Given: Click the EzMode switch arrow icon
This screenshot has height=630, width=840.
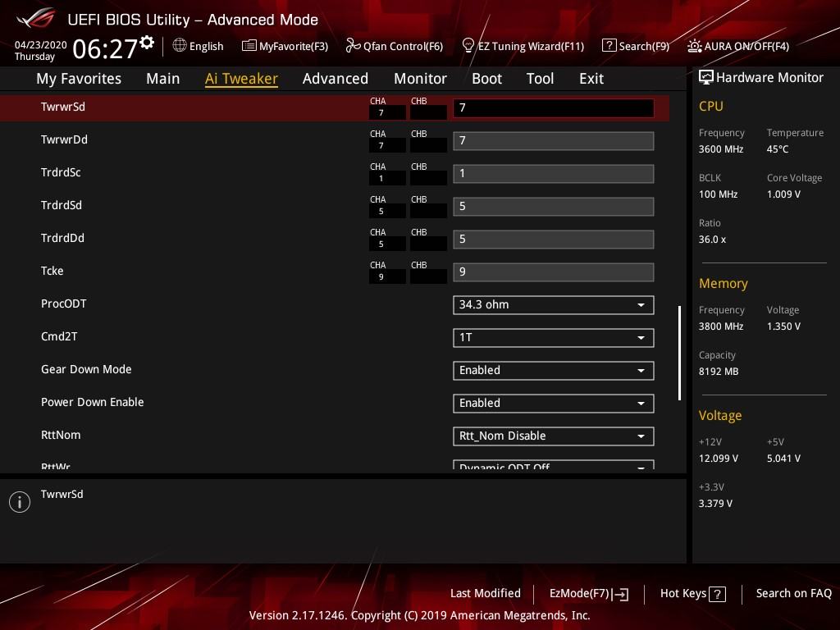Looking at the screenshot, I should [x=620, y=594].
